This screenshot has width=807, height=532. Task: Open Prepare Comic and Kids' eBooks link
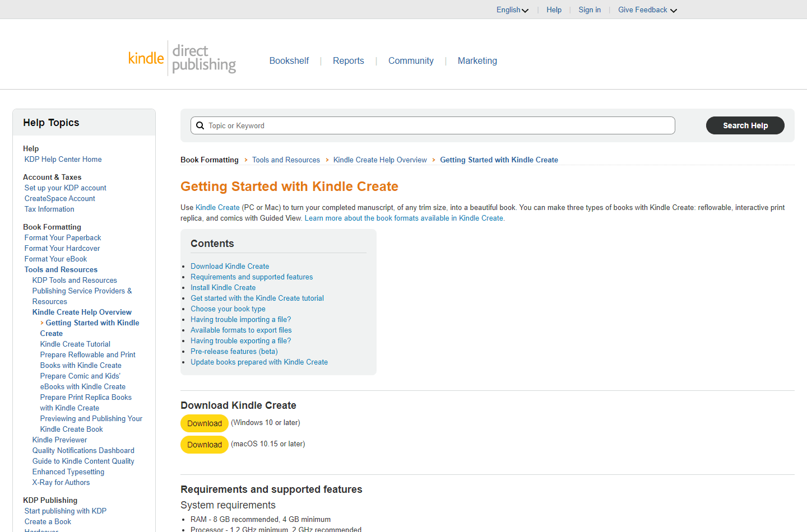[82, 381]
